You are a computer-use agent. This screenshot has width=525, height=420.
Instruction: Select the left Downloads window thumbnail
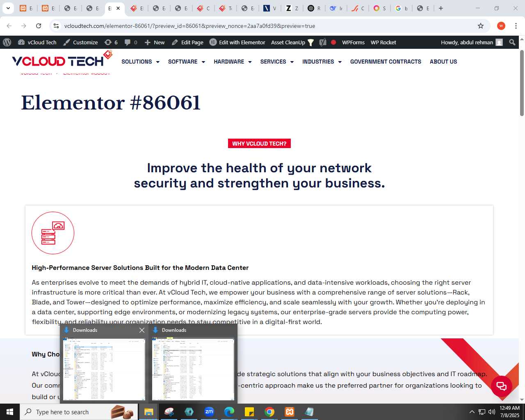pyautogui.click(x=104, y=369)
